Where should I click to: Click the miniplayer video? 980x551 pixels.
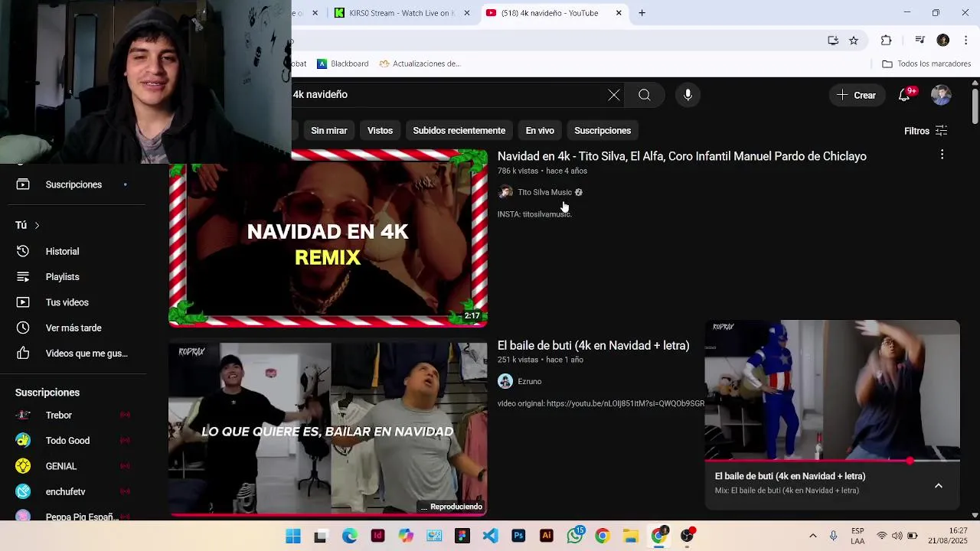coord(832,390)
